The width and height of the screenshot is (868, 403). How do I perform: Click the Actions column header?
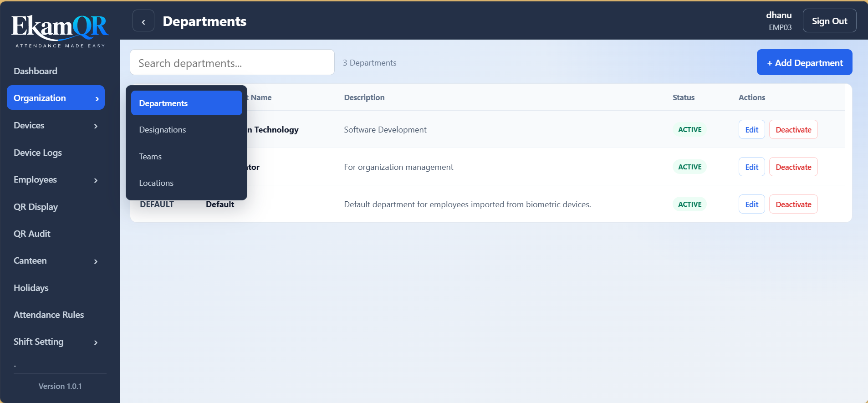(x=752, y=97)
